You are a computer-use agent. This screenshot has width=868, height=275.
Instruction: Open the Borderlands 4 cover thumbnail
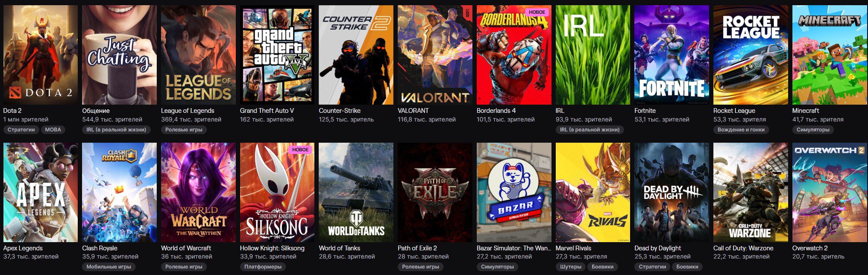click(x=514, y=55)
